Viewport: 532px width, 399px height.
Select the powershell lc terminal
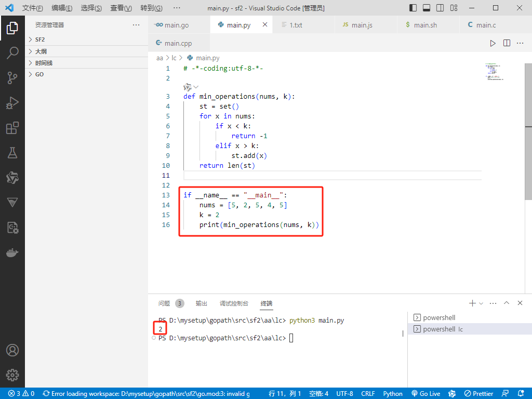(x=470, y=329)
